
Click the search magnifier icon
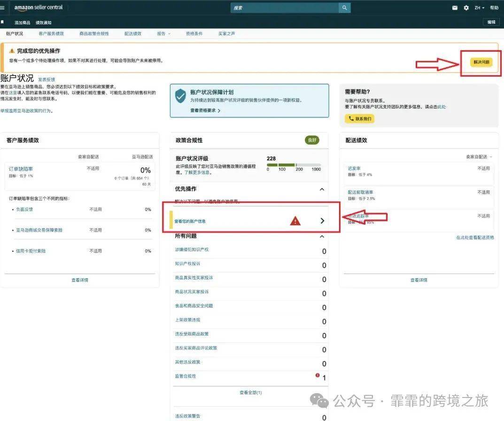345,8
